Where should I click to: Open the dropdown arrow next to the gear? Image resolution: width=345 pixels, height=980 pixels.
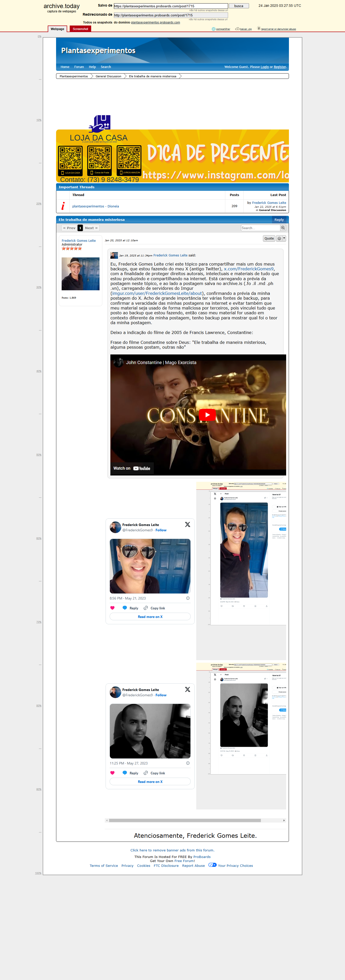tap(284, 238)
